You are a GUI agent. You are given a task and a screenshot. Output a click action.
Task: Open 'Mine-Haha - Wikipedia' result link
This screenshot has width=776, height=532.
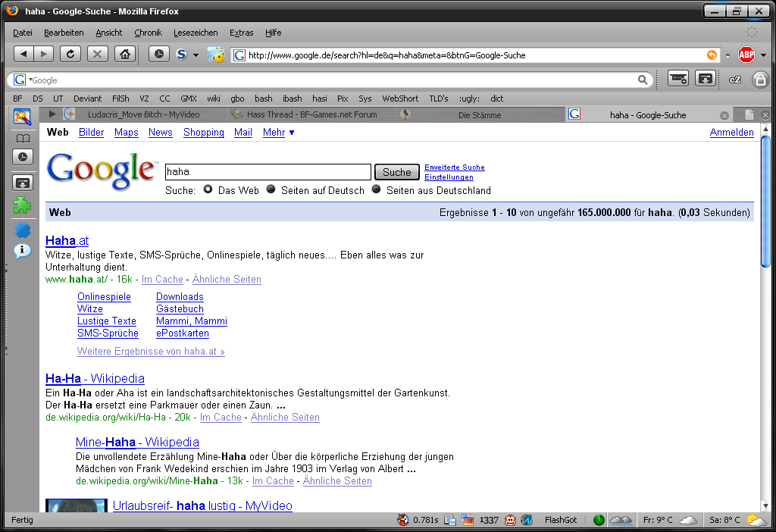pyautogui.click(x=138, y=442)
